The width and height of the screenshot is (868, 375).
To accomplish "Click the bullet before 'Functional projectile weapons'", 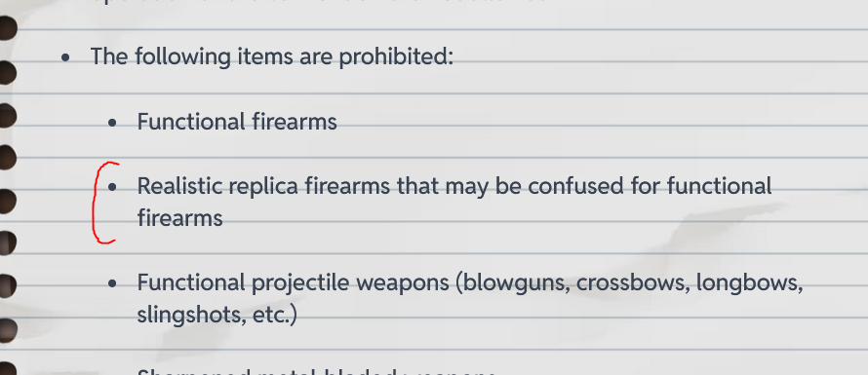I will 113,283.
